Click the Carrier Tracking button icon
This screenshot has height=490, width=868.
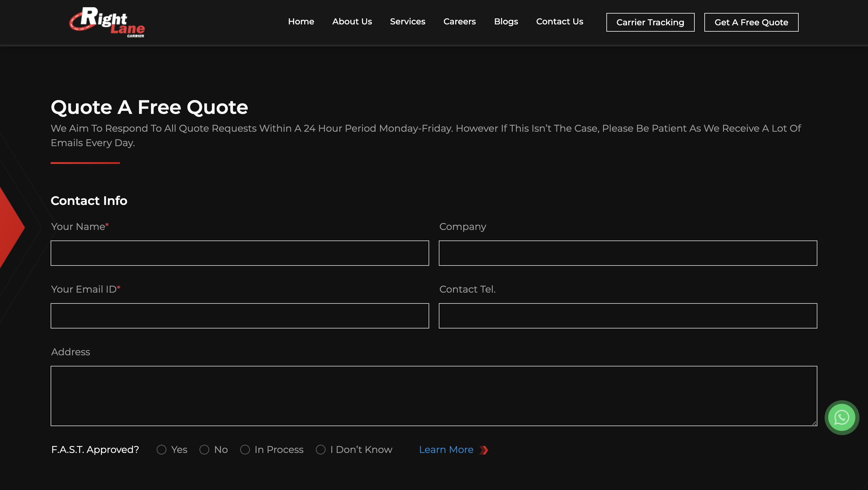(x=650, y=22)
